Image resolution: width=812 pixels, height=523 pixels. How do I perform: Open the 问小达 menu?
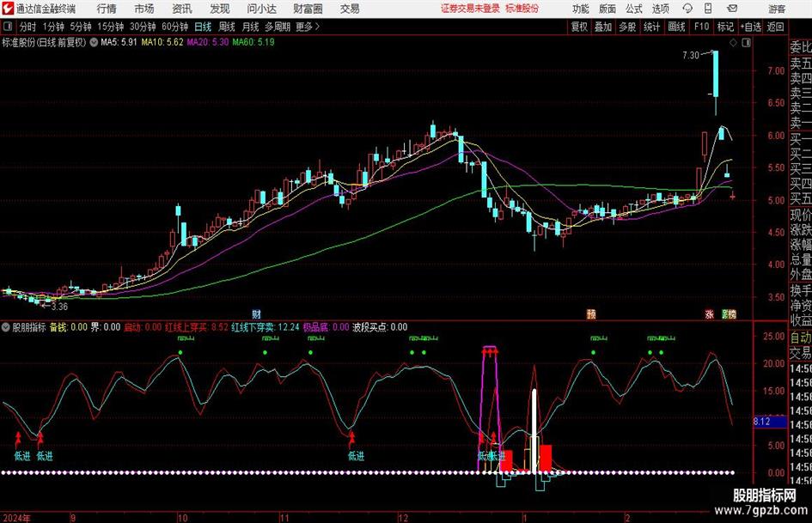click(x=261, y=9)
